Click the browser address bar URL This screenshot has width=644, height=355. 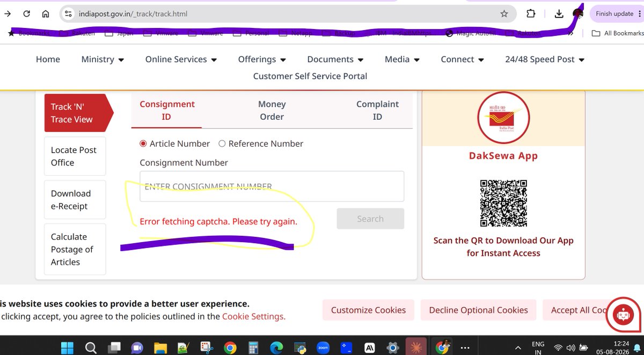(x=132, y=14)
